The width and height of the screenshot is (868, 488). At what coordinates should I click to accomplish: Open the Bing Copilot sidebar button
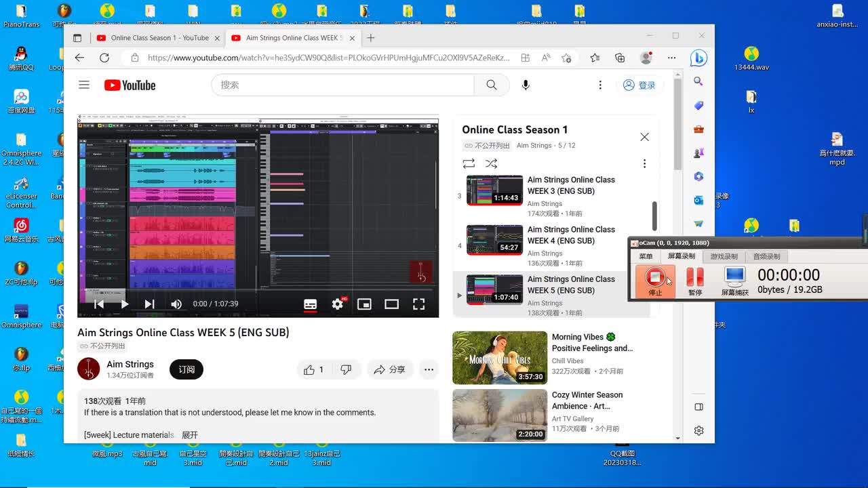tap(698, 58)
